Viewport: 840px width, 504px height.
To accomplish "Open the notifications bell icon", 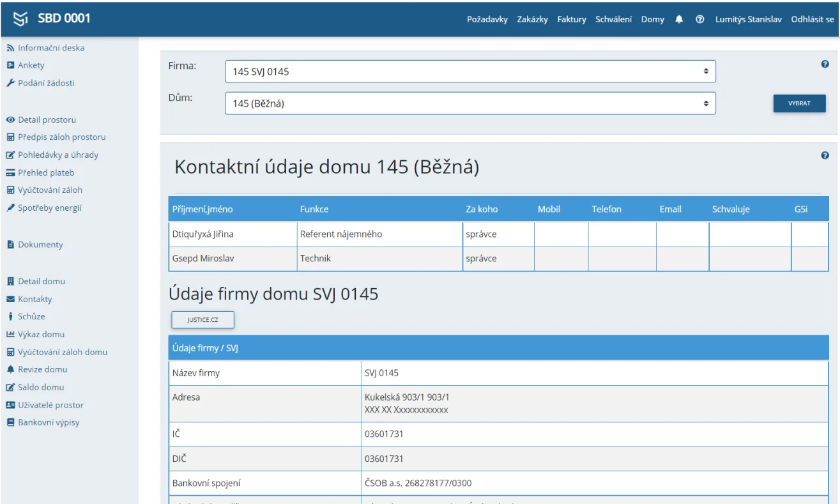I will pyautogui.click(x=680, y=20).
